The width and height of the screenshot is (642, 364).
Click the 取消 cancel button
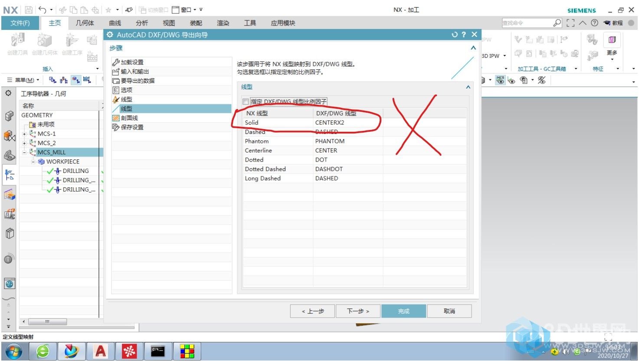(x=449, y=311)
